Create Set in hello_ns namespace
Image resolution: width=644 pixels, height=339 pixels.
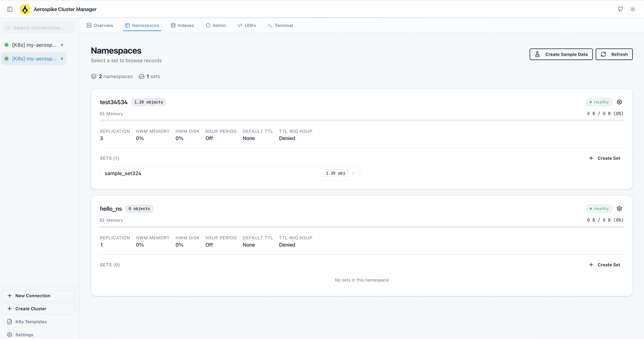[x=605, y=265]
